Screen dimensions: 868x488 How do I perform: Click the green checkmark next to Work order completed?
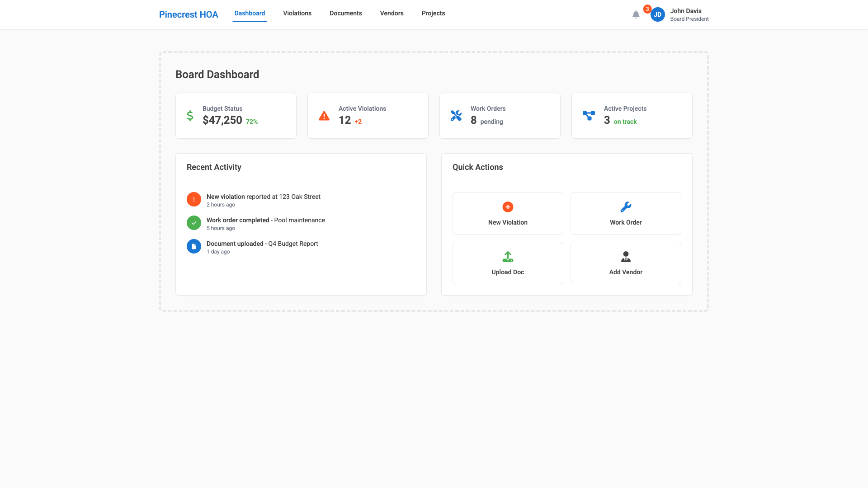(x=193, y=223)
